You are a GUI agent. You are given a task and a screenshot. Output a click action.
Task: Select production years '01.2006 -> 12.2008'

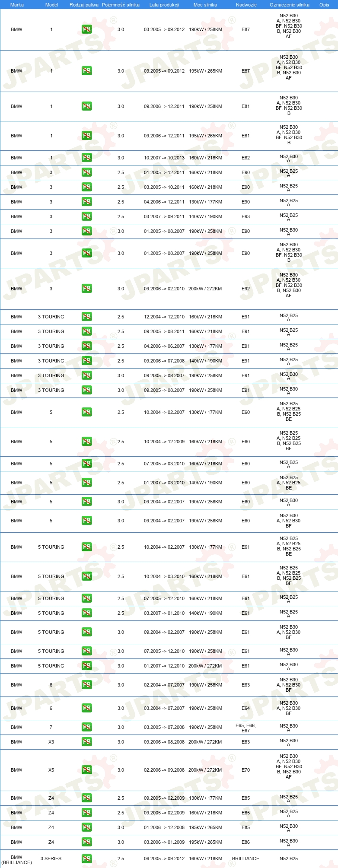(x=164, y=827)
